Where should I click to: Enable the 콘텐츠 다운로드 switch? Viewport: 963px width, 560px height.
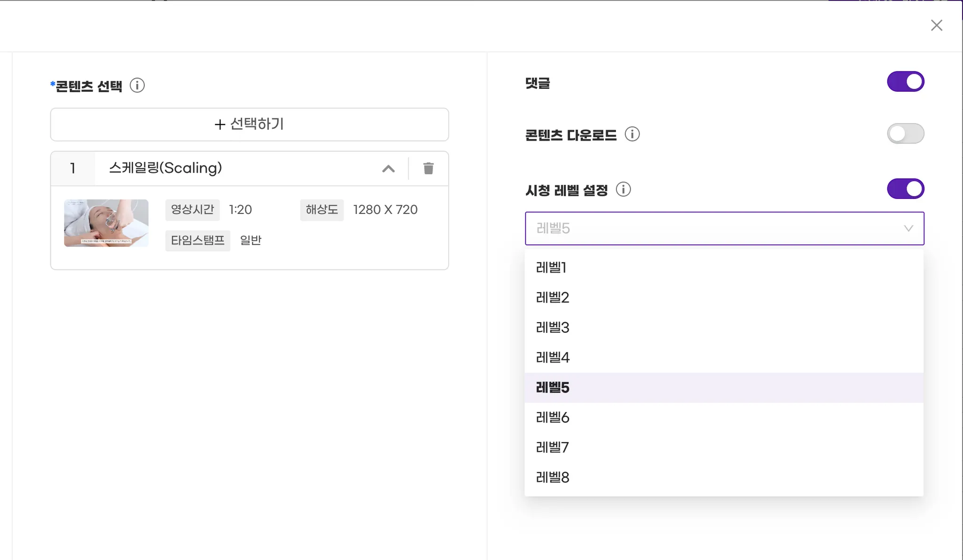click(x=905, y=134)
